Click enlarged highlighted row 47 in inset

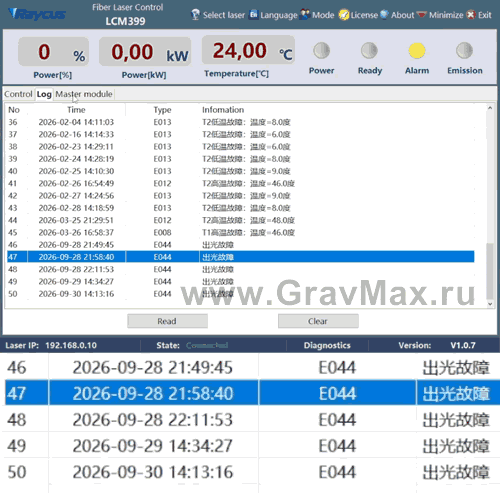pos(252,393)
